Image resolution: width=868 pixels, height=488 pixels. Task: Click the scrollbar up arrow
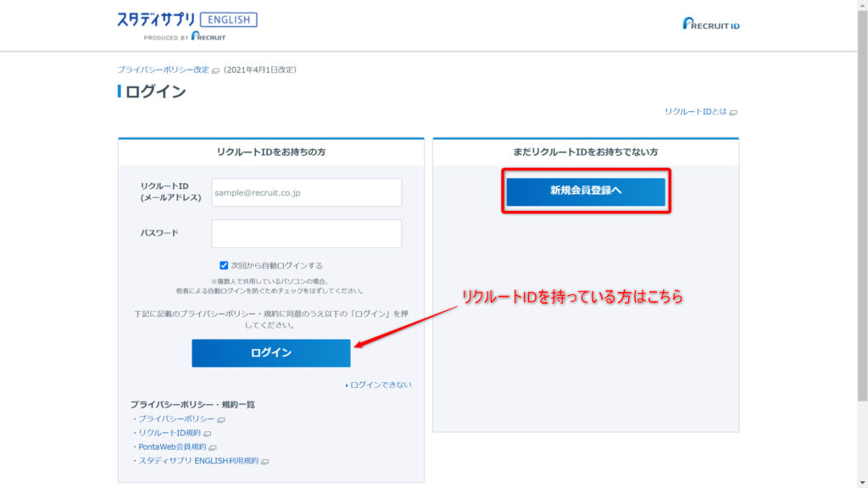pos(862,4)
